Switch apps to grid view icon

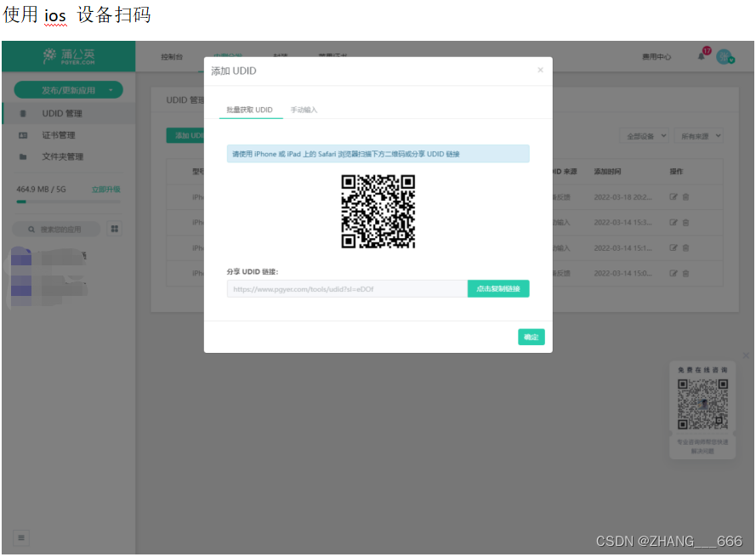115,229
